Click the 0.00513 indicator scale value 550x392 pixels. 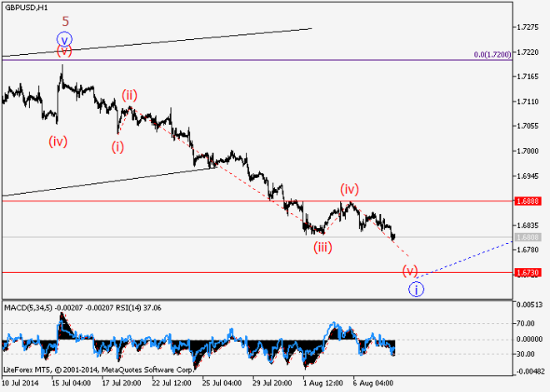pos(529,305)
